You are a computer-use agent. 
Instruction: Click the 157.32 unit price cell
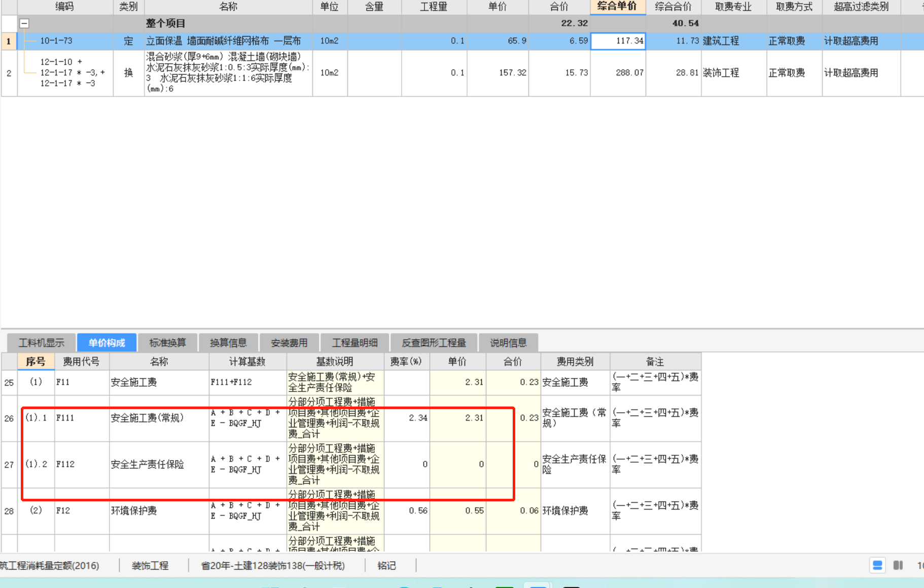pos(497,73)
